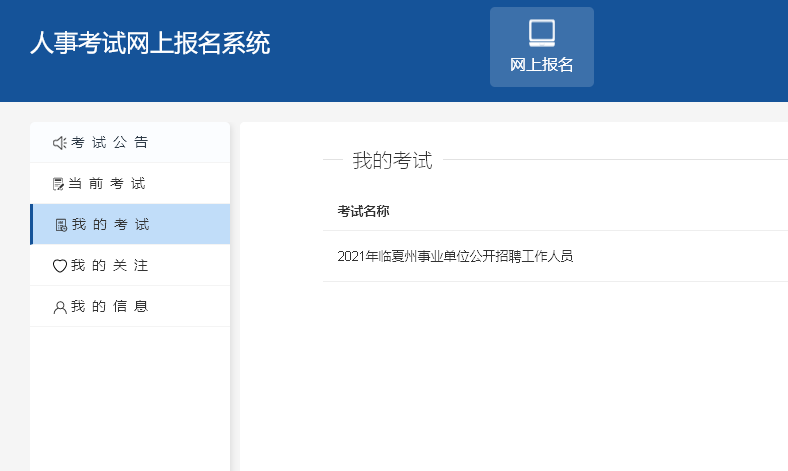Open the 考试公告 sidebar menu item
Viewport: 788px width, 471px height.
(x=110, y=143)
